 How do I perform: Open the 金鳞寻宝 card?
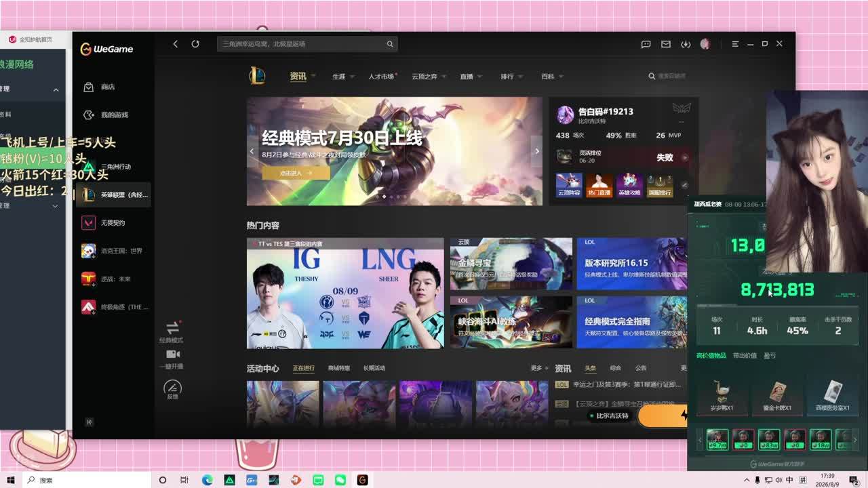click(x=511, y=264)
